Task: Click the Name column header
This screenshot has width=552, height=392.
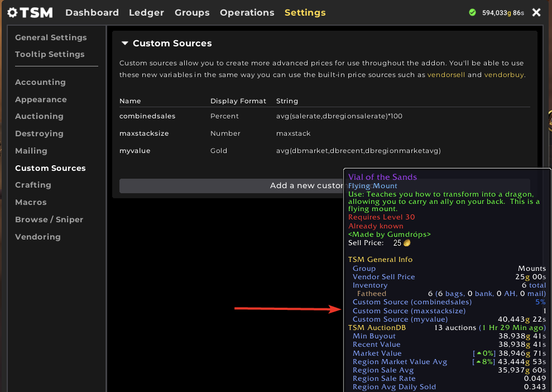Action: pyautogui.click(x=130, y=101)
